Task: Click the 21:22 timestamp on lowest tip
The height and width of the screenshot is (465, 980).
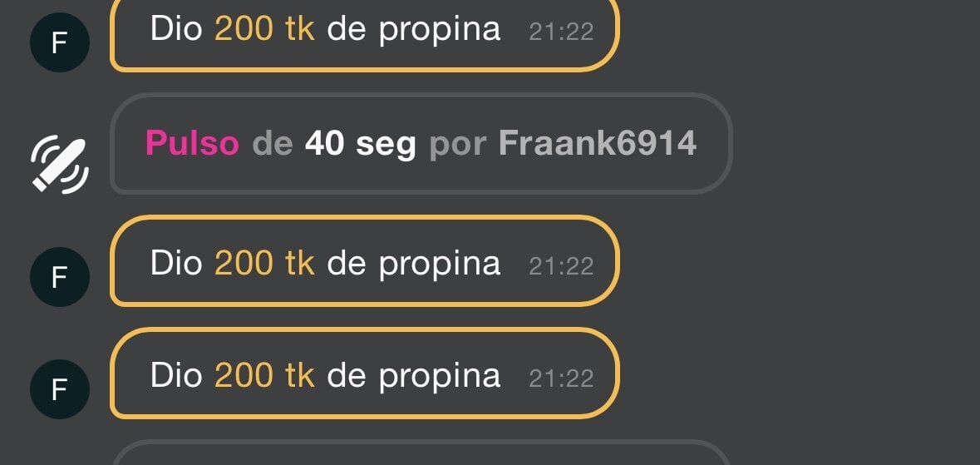Action: point(561,378)
